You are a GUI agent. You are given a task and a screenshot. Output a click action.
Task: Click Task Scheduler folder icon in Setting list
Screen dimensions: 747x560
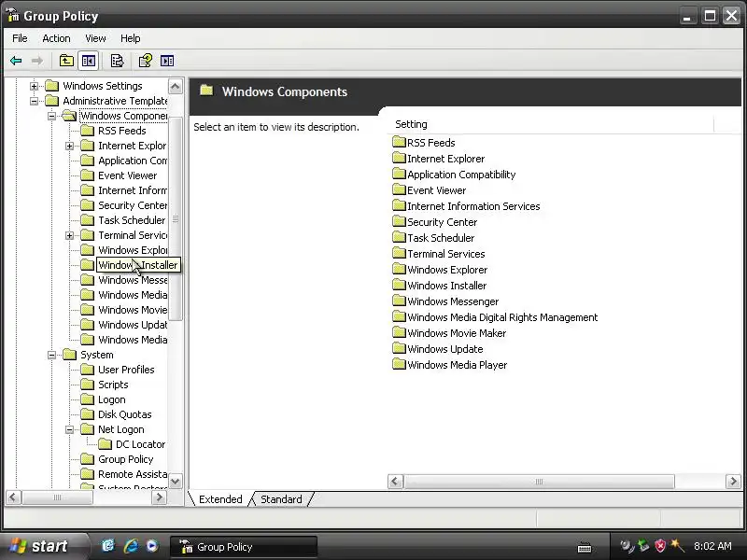[399, 237]
